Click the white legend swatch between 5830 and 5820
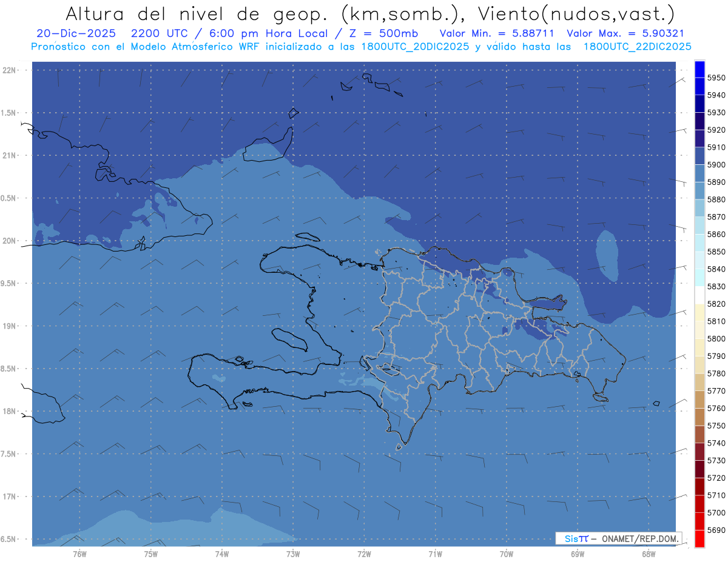Screen dimensions: 728x562 tap(699, 295)
